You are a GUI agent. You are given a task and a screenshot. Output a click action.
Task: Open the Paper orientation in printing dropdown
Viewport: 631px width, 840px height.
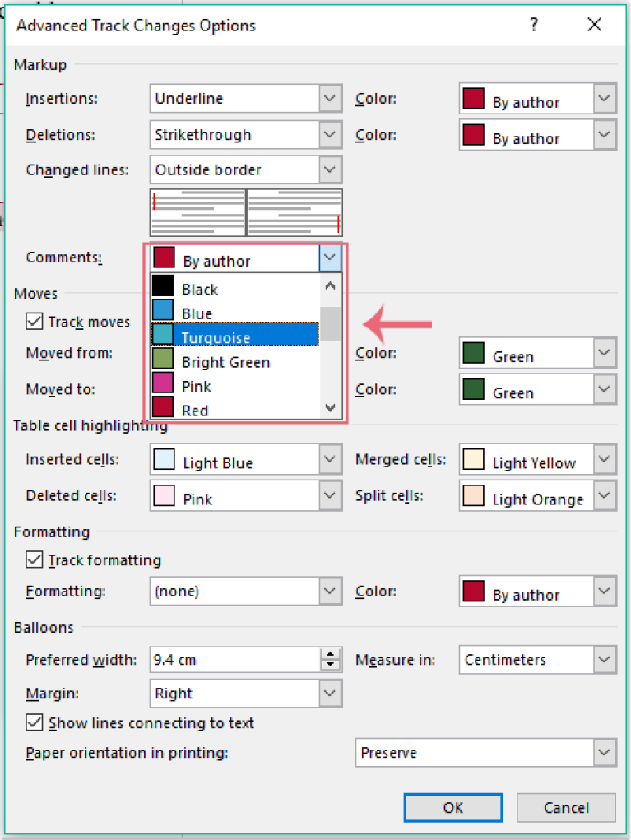coord(603,753)
